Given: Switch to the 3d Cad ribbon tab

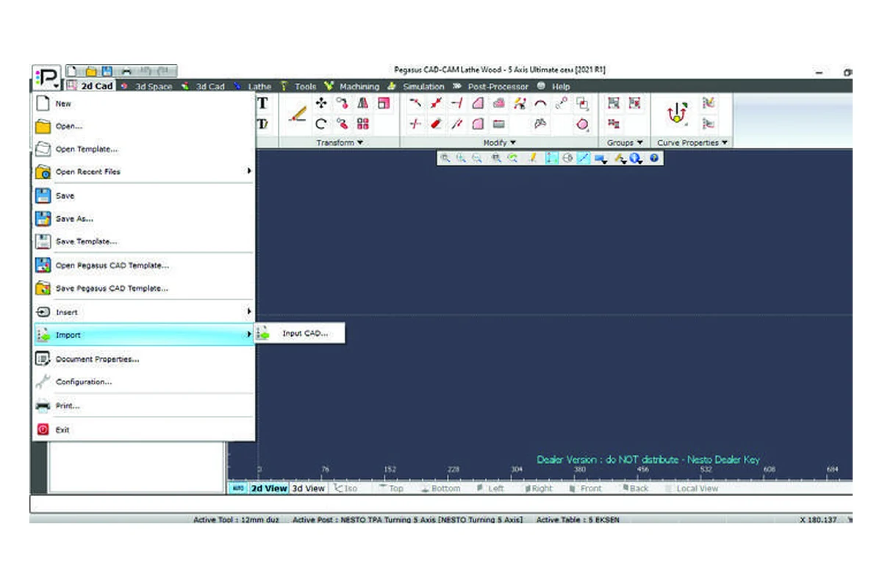Looking at the screenshot, I should pyautogui.click(x=204, y=87).
